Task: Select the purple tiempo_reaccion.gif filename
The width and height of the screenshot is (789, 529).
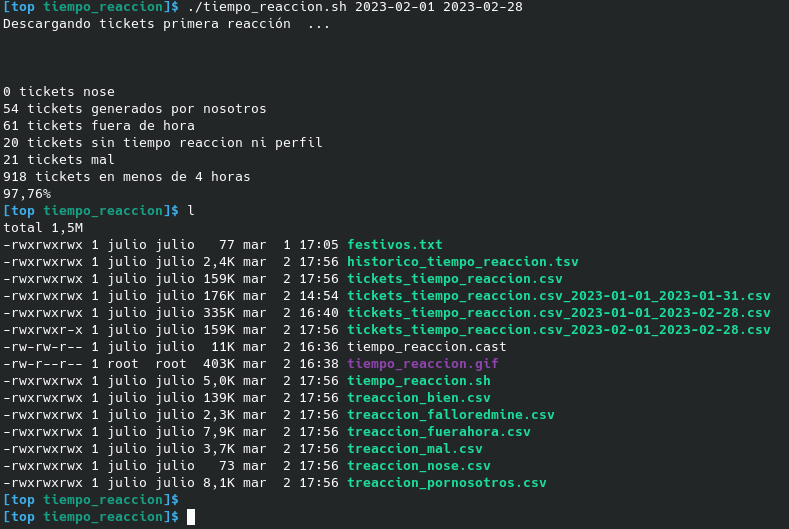Action: pyautogui.click(x=422, y=364)
